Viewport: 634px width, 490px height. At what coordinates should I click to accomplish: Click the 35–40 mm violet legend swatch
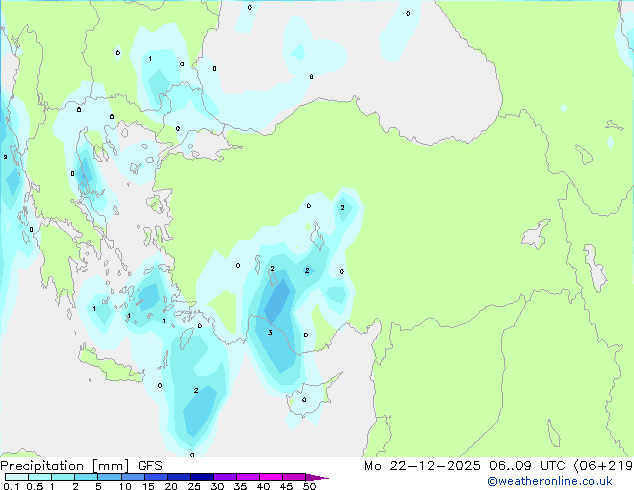click(247, 477)
